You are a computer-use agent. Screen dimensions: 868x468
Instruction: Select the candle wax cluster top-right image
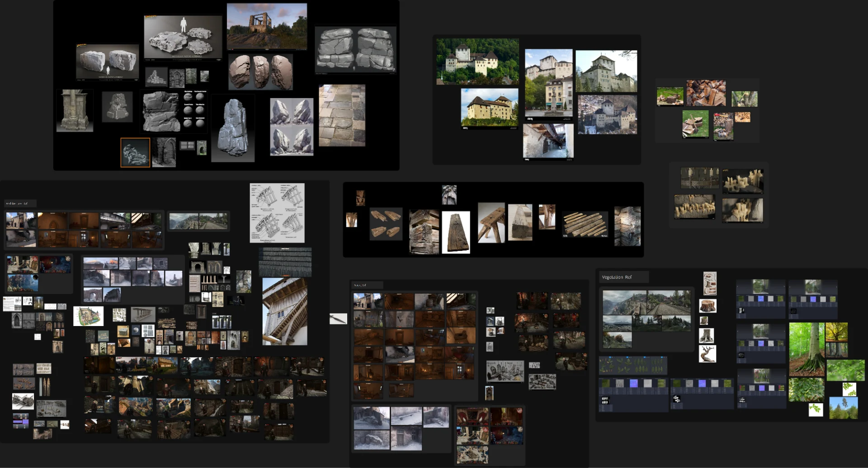pos(743,180)
